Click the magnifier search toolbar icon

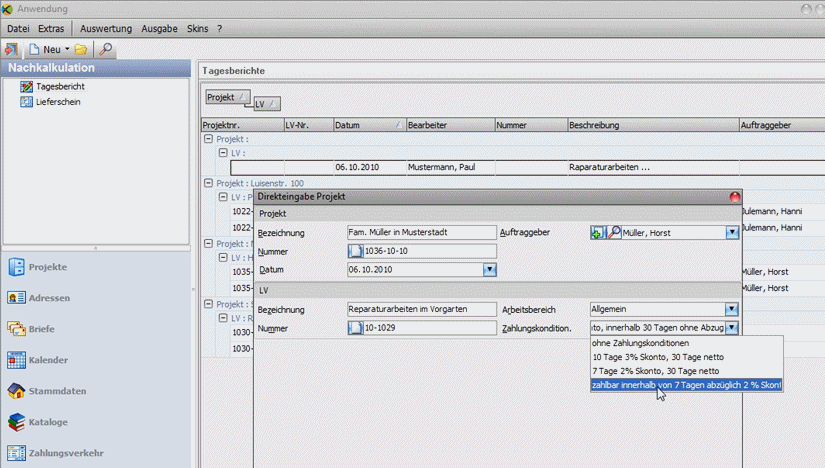[x=106, y=49]
